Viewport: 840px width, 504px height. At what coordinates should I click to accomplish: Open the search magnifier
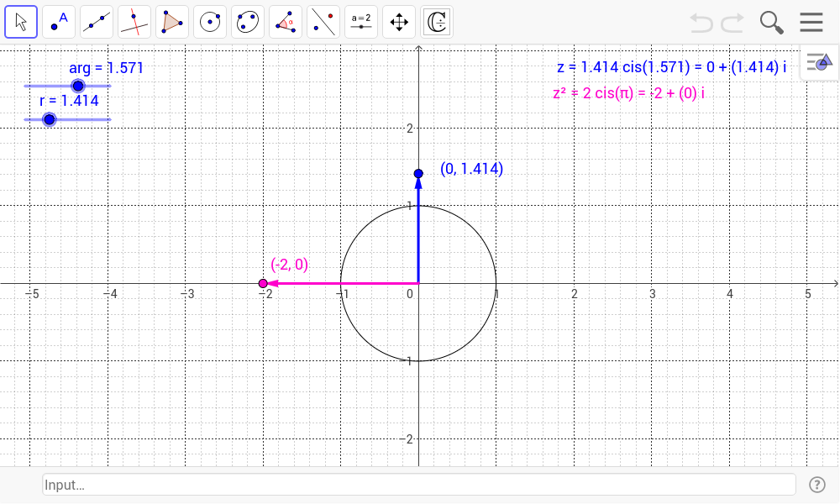coord(770,23)
